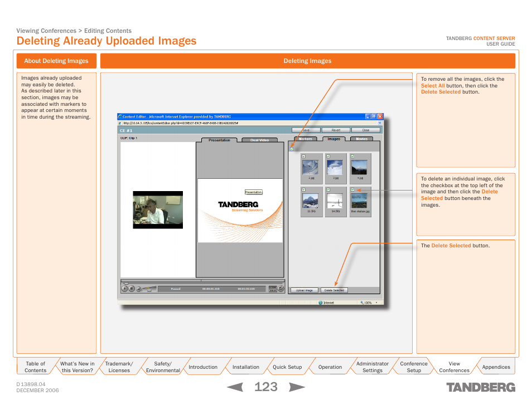Click the fullscreen icon at player right
The width and height of the screenshot is (532, 400).
coord(281,289)
